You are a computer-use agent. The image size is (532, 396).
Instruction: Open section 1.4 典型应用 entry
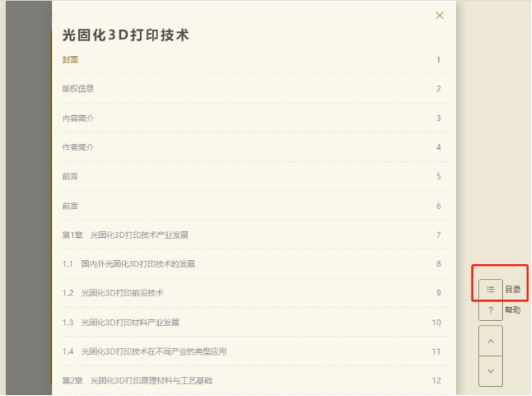144,351
